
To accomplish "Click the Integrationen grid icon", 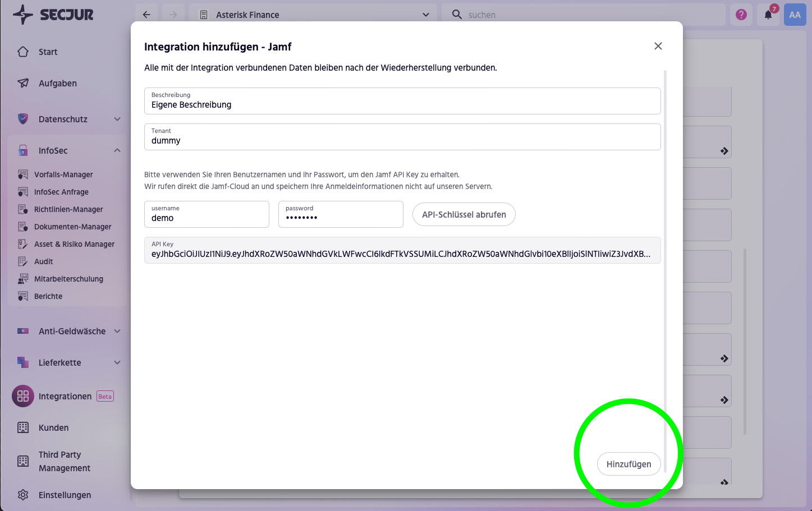I will click(23, 396).
